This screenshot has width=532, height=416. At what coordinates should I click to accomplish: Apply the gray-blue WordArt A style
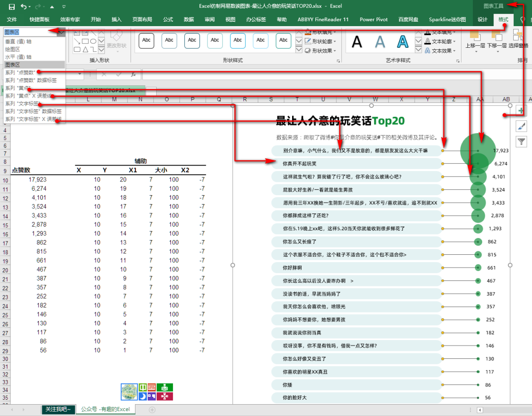coord(380,42)
